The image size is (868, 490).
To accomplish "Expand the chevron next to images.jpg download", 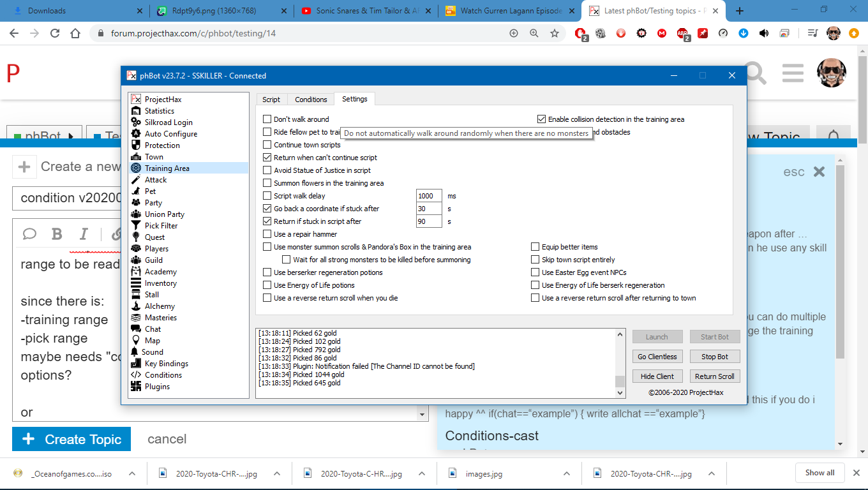I will pyautogui.click(x=567, y=474).
